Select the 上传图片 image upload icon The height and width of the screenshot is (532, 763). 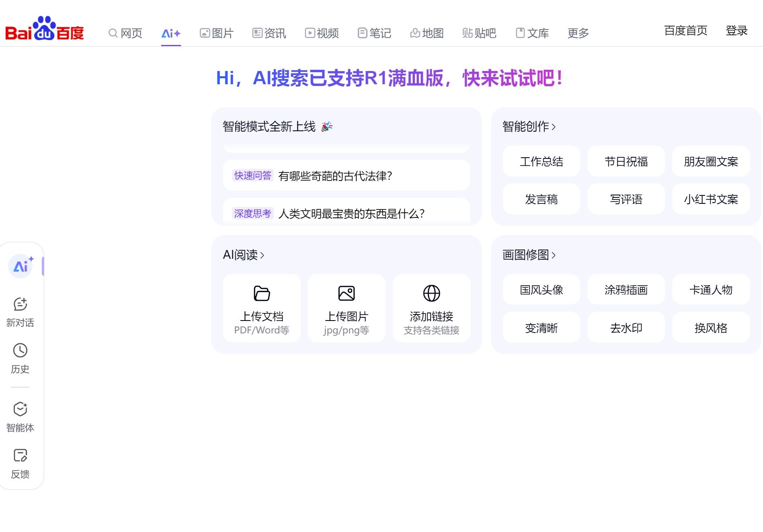pos(346,293)
